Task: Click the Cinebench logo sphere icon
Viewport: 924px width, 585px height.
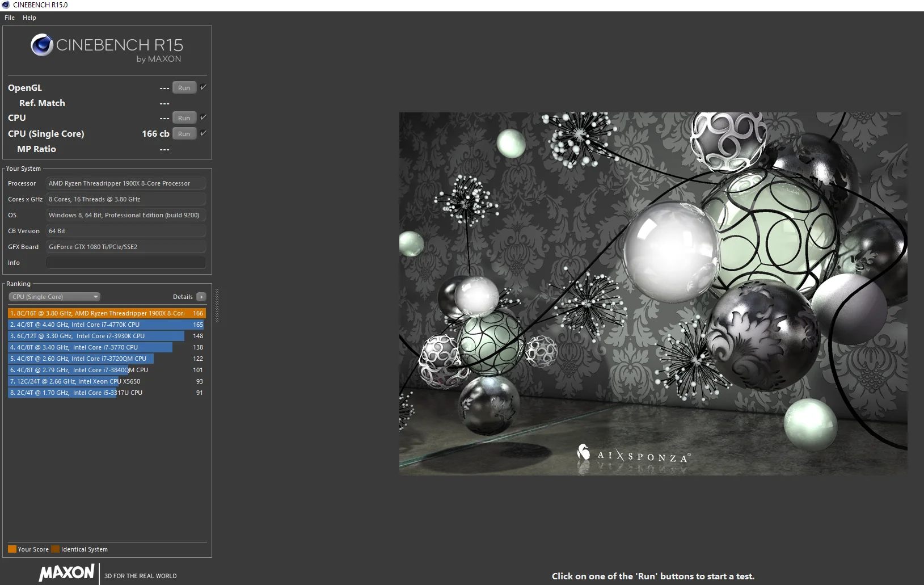Action: click(x=42, y=45)
